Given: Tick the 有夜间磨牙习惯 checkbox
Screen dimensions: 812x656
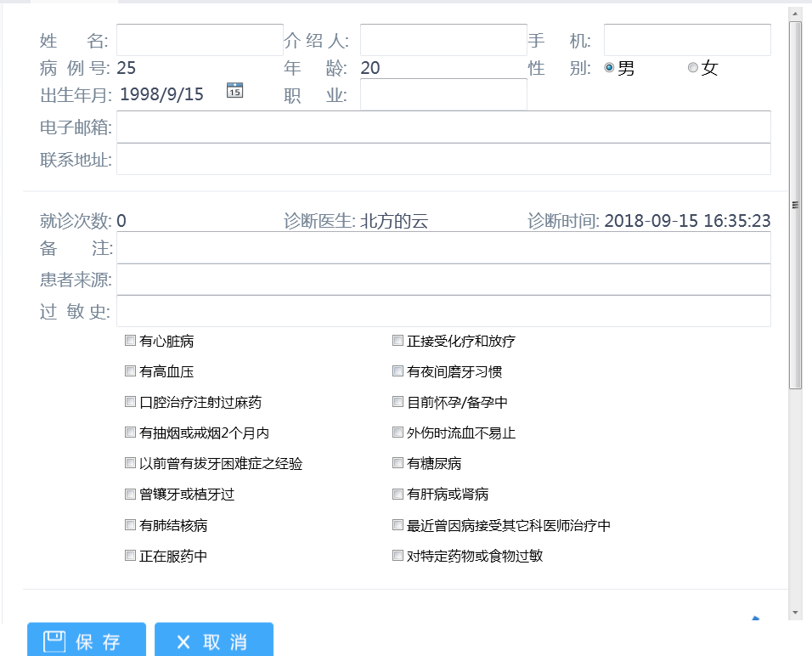Looking at the screenshot, I should (398, 371).
